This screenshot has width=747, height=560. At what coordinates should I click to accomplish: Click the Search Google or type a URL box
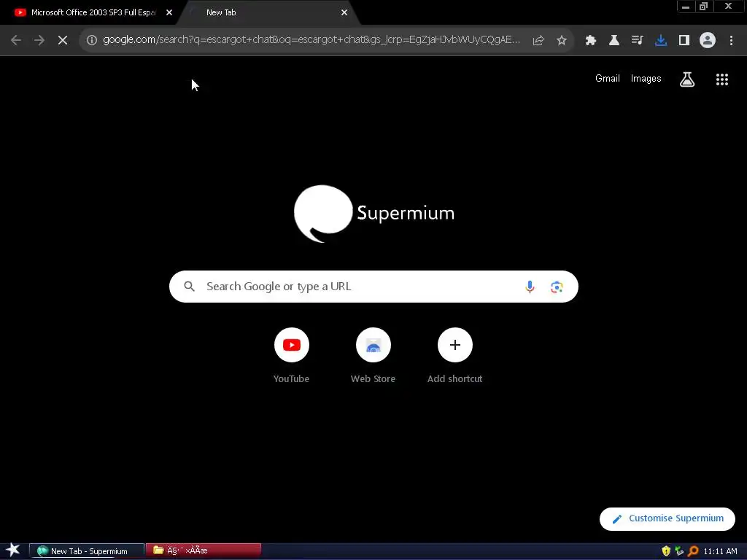click(x=373, y=287)
